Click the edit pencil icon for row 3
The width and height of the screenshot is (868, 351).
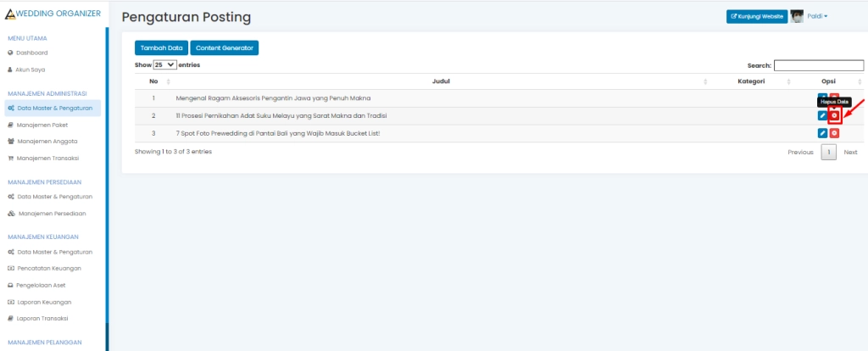[x=822, y=133]
